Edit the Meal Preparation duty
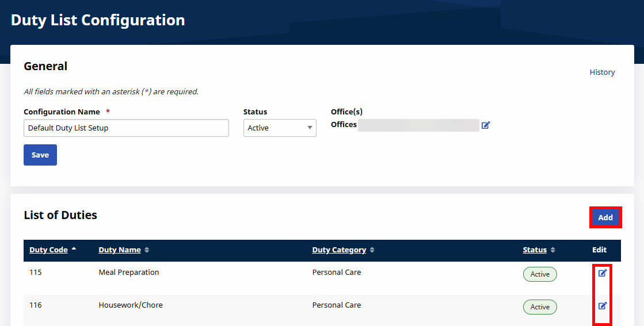 coord(602,273)
